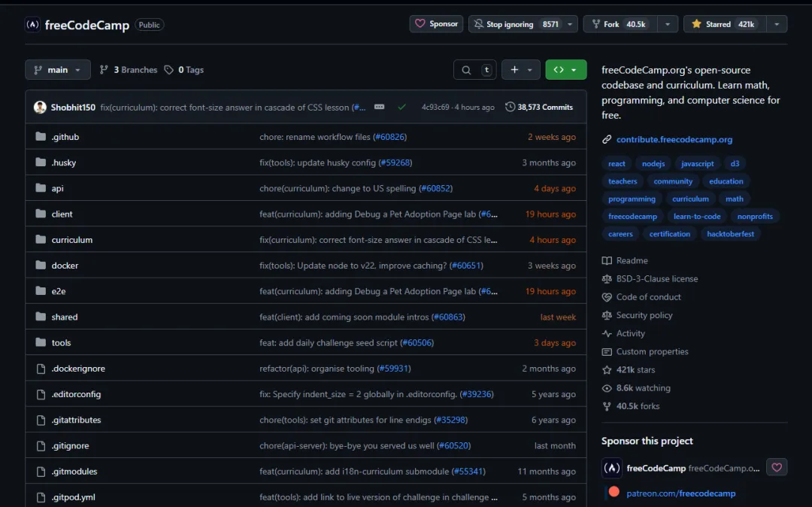Image resolution: width=812 pixels, height=507 pixels.
Task: Click the Sponsor button
Action: 436,24
